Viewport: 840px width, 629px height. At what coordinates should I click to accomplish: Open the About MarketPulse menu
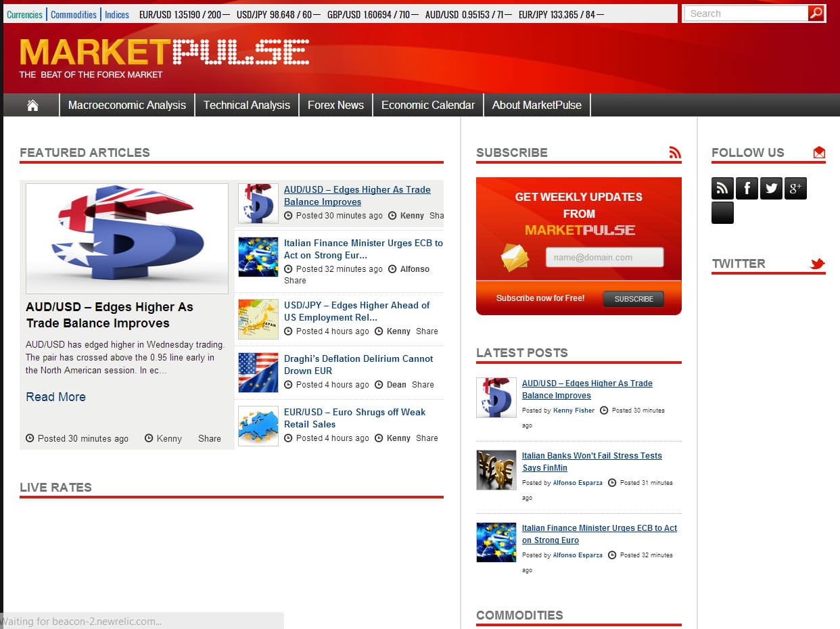[537, 105]
